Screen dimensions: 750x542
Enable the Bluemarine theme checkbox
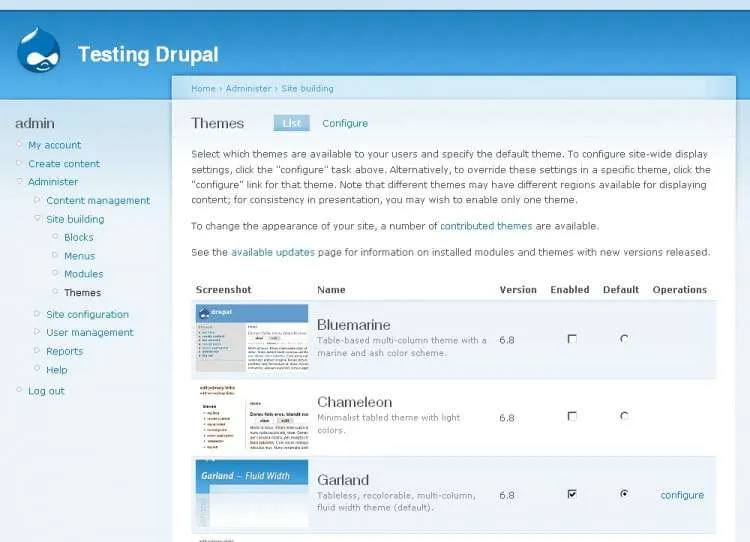point(572,339)
